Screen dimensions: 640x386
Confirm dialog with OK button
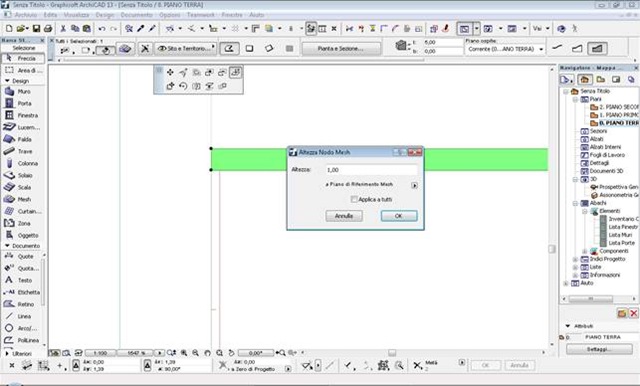click(x=399, y=216)
